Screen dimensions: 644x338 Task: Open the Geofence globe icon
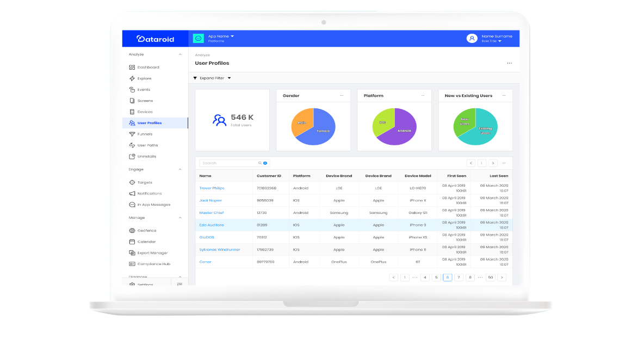132,230
